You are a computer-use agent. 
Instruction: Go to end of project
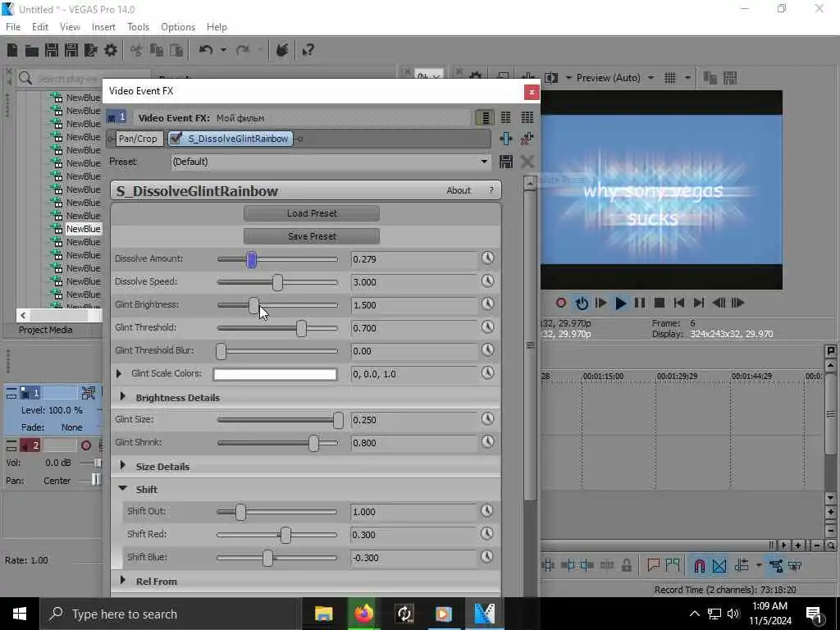pyautogui.click(x=699, y=304)
